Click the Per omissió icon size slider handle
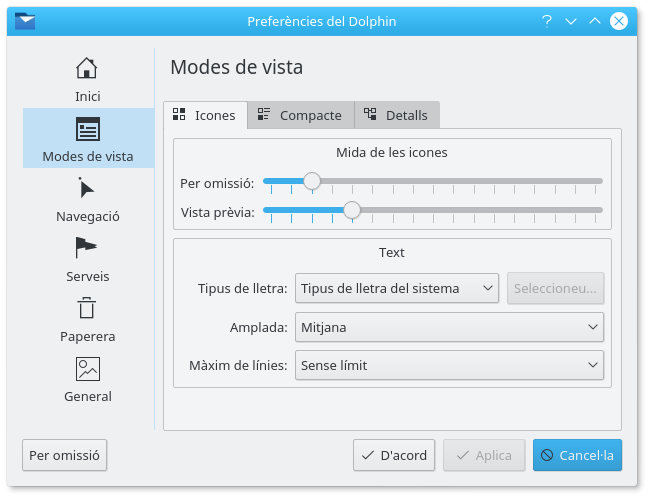This screenshot has width=650, height=499. 312,181
